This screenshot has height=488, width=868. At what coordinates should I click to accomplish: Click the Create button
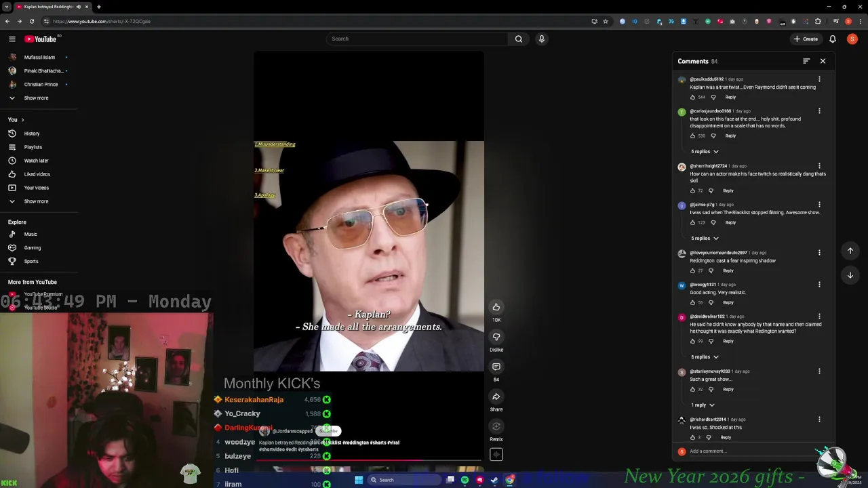click(806, 39)
